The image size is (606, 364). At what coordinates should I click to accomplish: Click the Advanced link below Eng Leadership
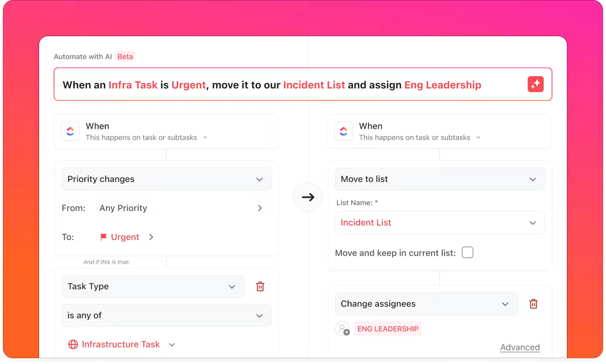coord(520,347)
